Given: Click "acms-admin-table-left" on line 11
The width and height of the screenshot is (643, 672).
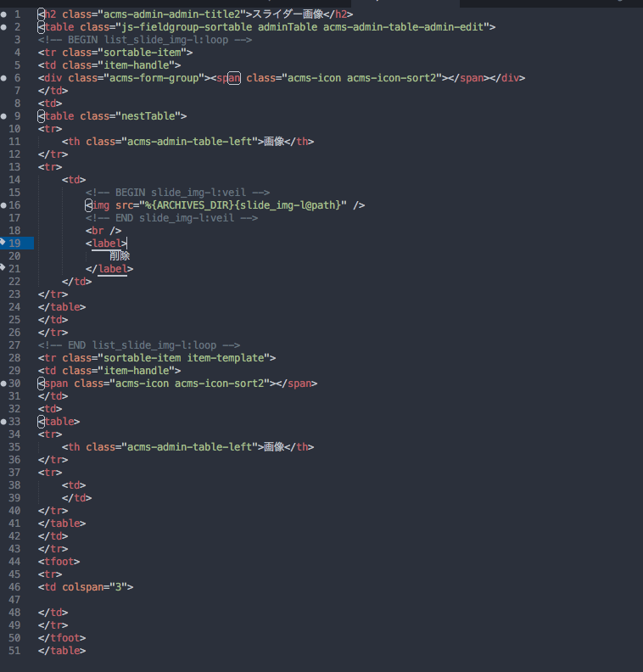Looking at the screenshot, I should click(189, 142).
